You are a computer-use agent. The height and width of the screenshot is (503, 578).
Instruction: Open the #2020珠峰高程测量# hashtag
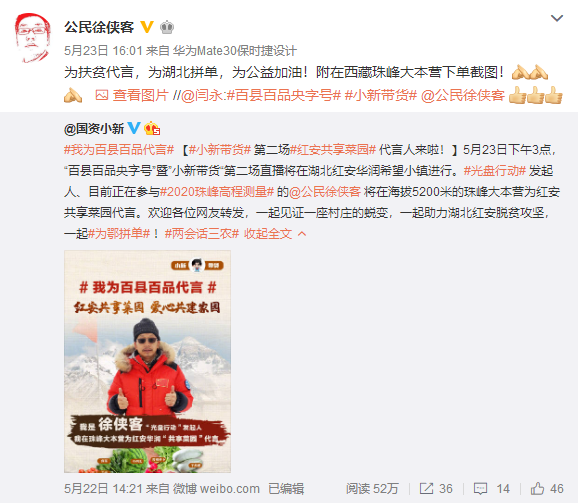point(217,192)
